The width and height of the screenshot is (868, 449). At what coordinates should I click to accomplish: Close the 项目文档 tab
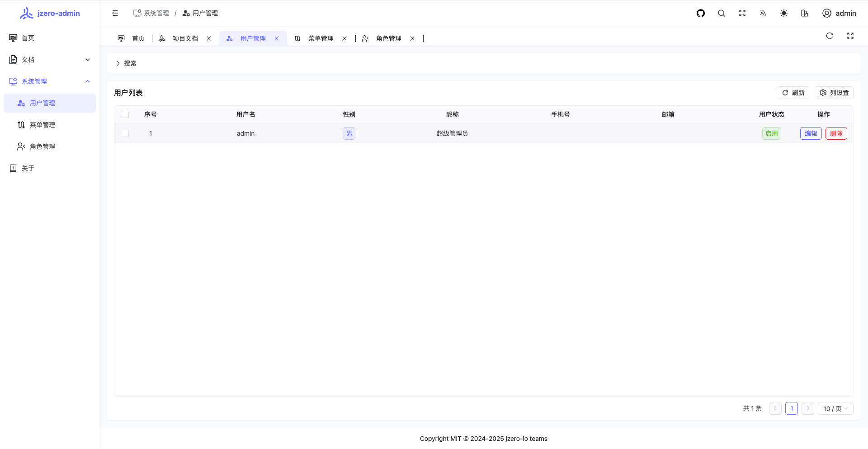209,38
